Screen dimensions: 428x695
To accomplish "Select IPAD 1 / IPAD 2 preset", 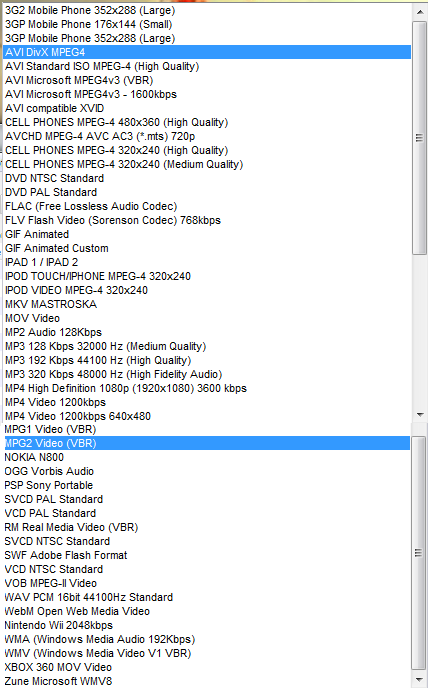I will coord(207,262).
